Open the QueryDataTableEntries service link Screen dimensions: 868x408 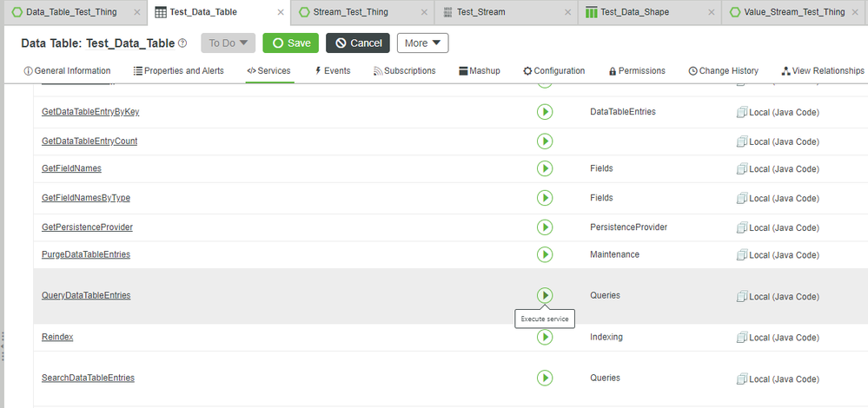(86, 295)
